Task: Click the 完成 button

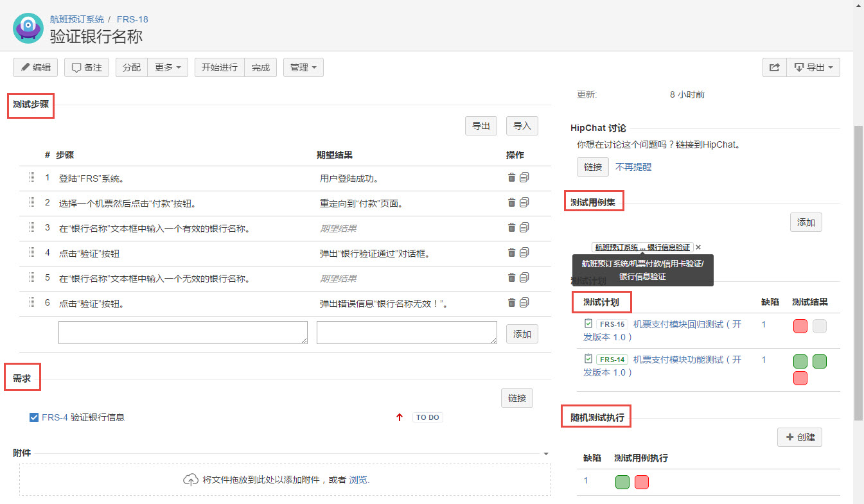Action: (261, 67)
